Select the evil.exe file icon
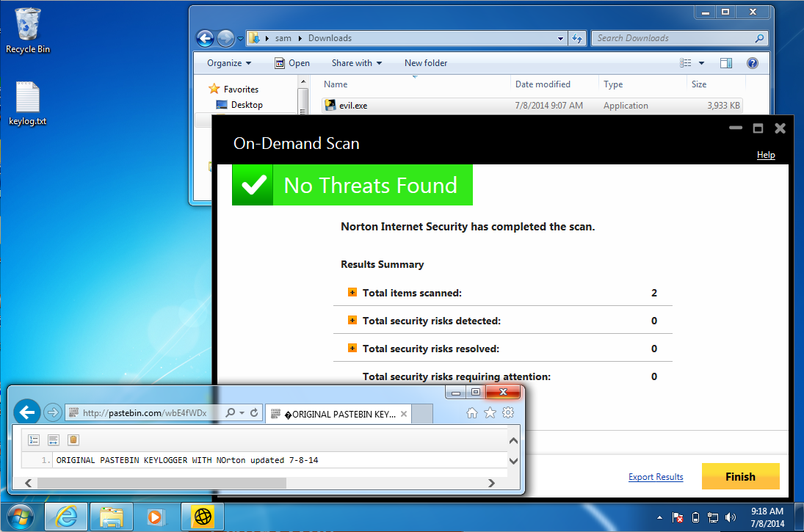The height and width of the screenshot is (532, 804). (x=330, y=105)
